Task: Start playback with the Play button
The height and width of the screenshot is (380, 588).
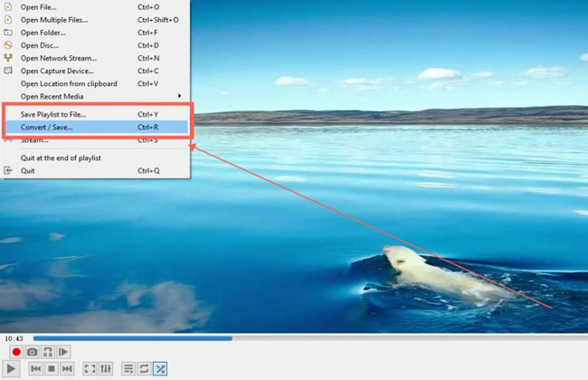Action: [x=11, y=369]
